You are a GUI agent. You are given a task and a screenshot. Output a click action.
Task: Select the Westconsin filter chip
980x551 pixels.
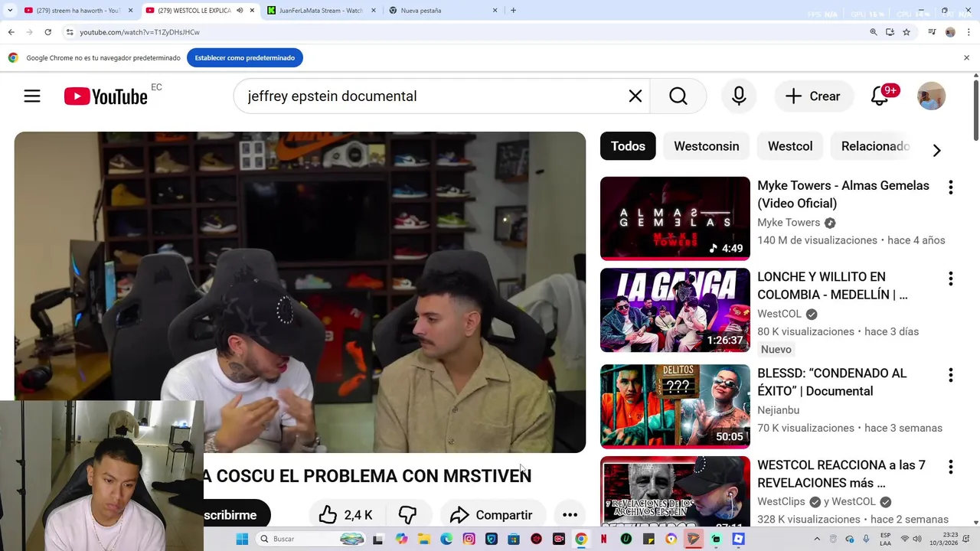click(707, 146)
